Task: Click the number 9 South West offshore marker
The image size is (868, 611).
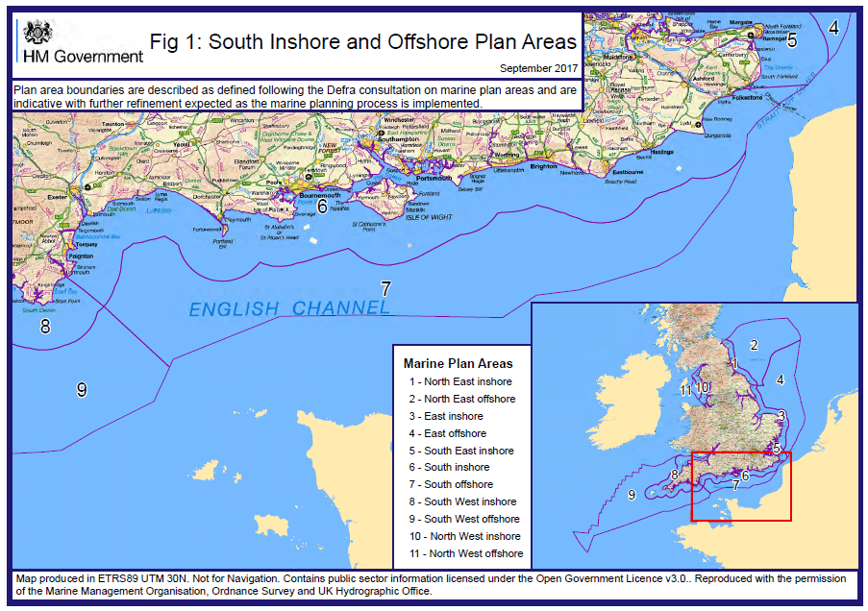Action: pyautogui.click(x=82, y=390)
